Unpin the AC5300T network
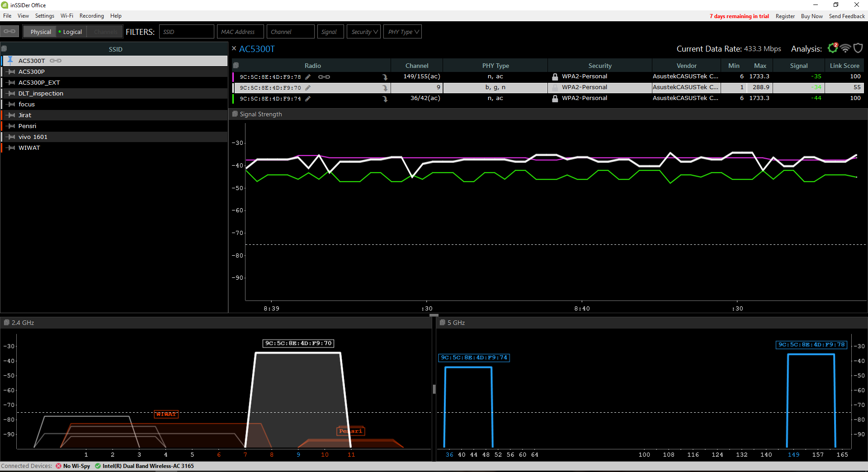This screenshot has height=472, width=868. pos(10,60)
